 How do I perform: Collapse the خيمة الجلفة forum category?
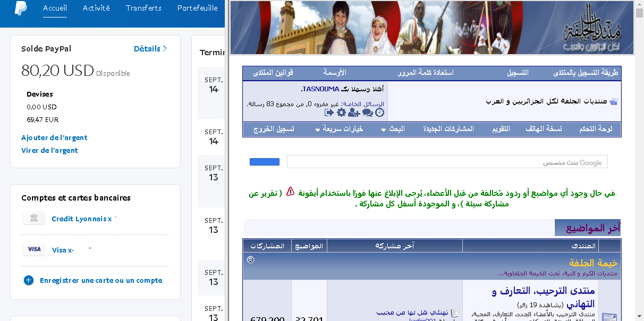point(251,260)
